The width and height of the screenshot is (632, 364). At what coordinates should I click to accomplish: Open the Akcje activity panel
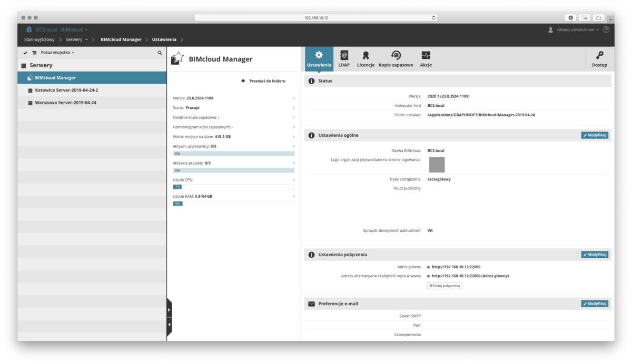(426, 59)
